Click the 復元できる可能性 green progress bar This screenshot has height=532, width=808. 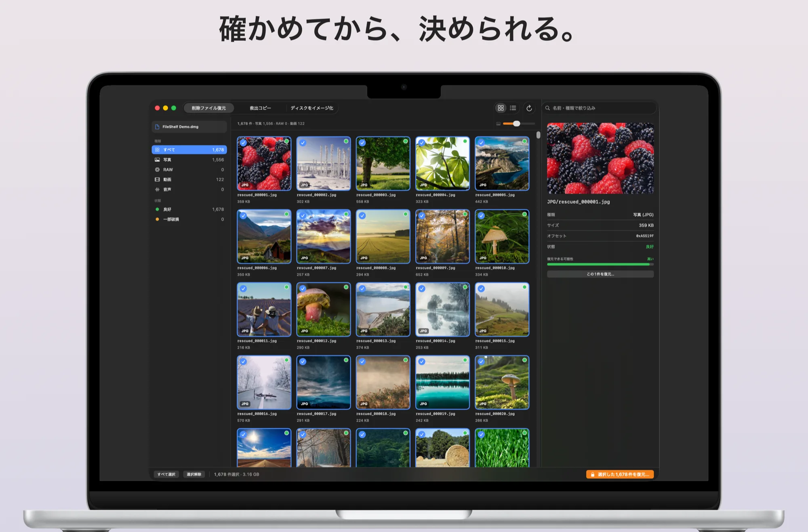[600, 264]
